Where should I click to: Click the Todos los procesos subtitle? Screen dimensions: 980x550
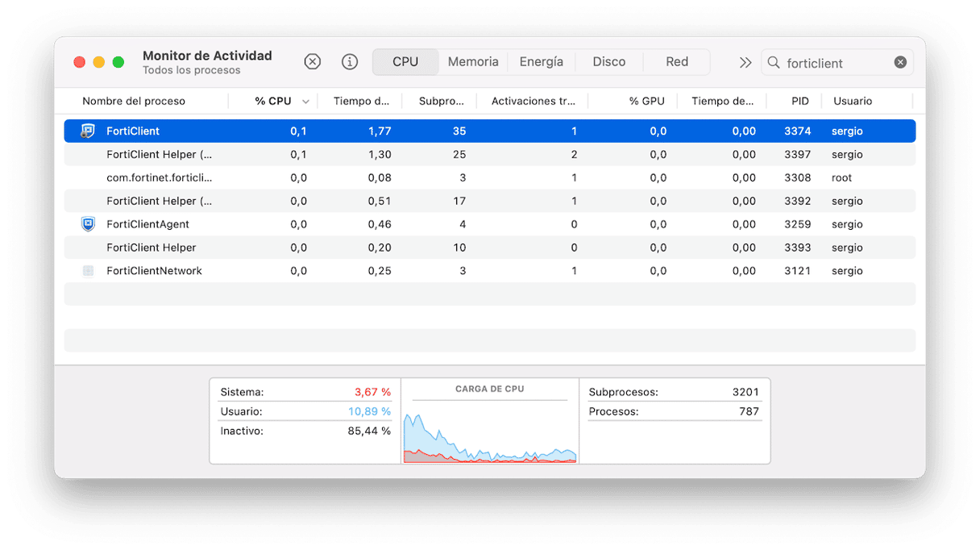tap(192, 70)
